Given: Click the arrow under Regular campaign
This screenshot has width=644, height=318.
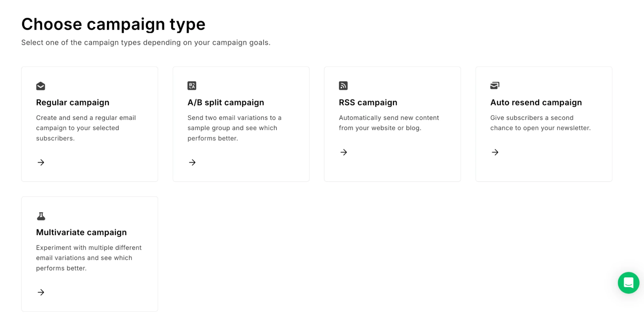Looking at the screenshot, I should (41, 162).
